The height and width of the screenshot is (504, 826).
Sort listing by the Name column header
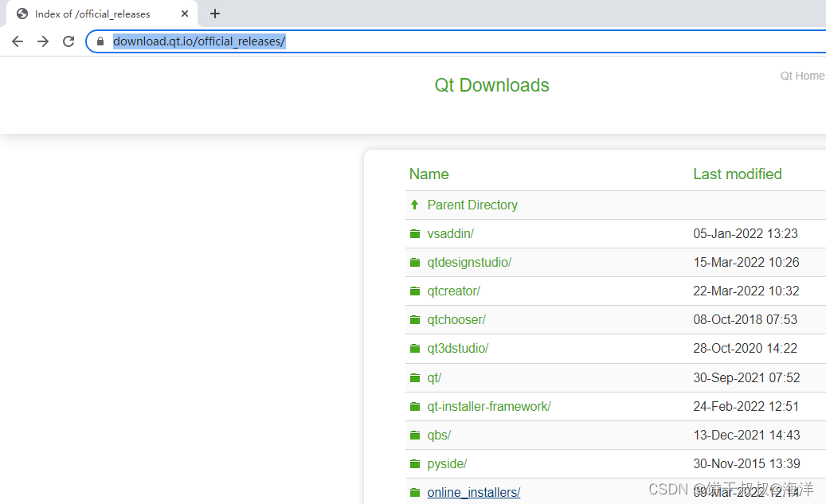click(x=429, y=174)
